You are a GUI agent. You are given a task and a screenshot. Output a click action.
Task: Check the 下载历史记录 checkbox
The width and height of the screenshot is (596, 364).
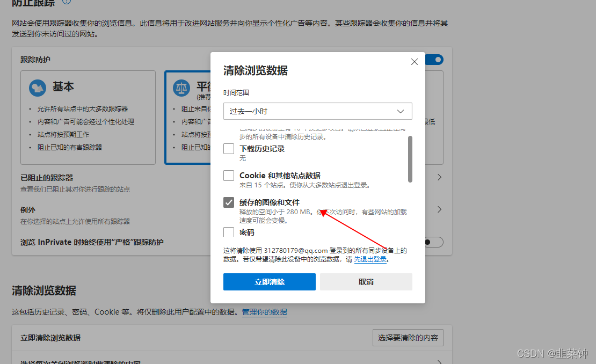tap(228, 149)
